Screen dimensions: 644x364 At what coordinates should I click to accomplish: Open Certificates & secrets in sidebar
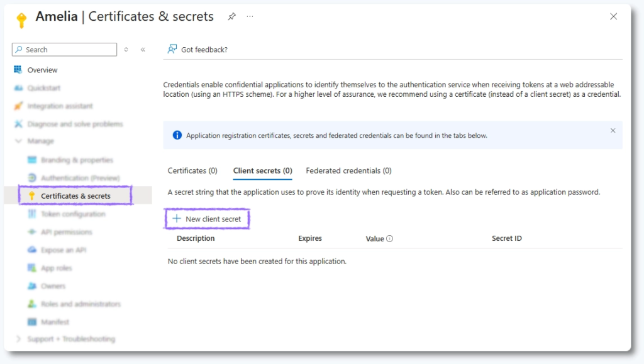(x=75, y=196)
